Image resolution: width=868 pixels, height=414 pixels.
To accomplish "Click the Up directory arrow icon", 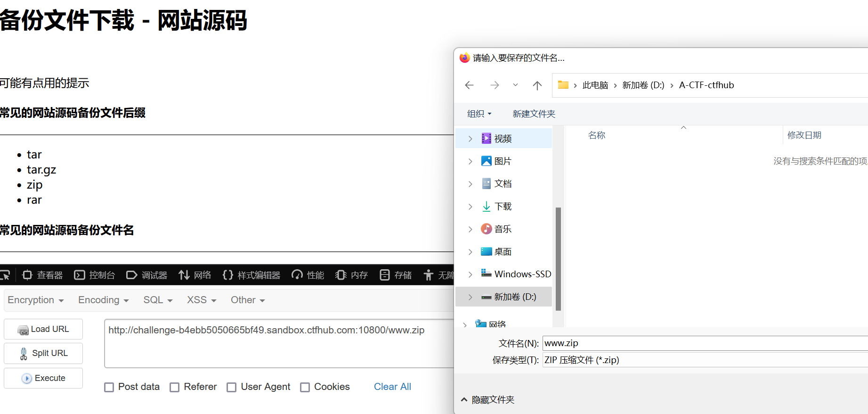I will [x=537, y=85].
